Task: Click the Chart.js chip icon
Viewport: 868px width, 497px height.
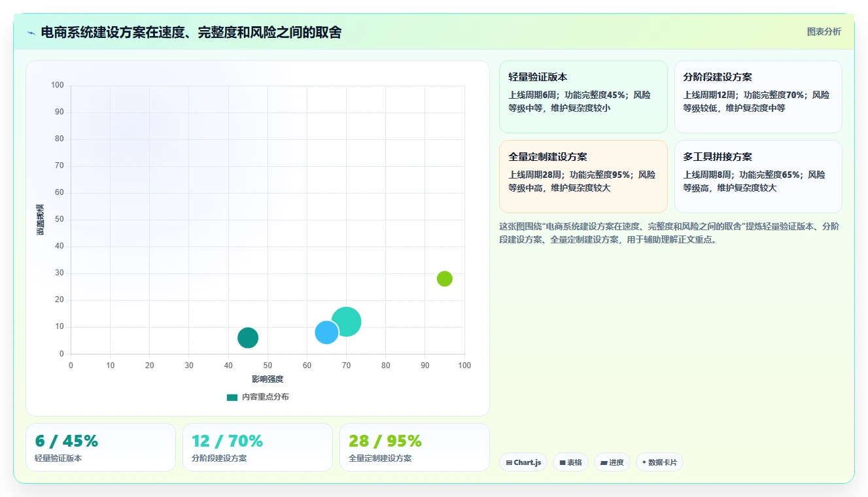Action: [x=509, y=462]
